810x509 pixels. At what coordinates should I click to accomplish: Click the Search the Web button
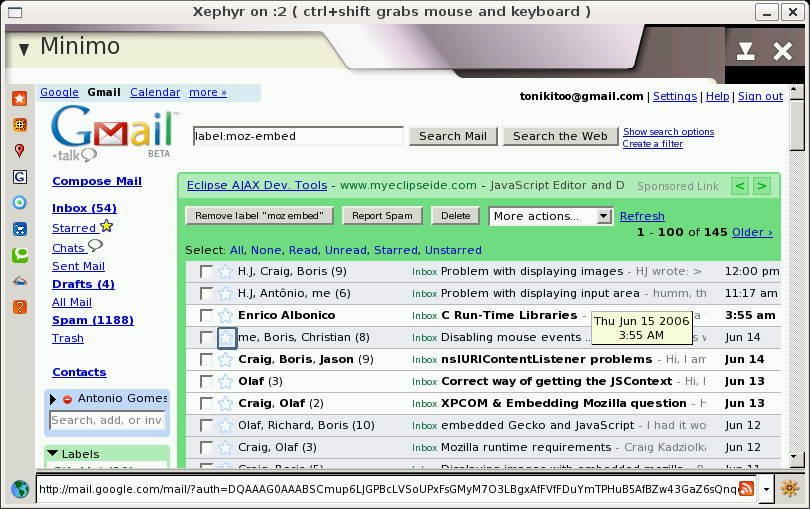tap(560, 136)
